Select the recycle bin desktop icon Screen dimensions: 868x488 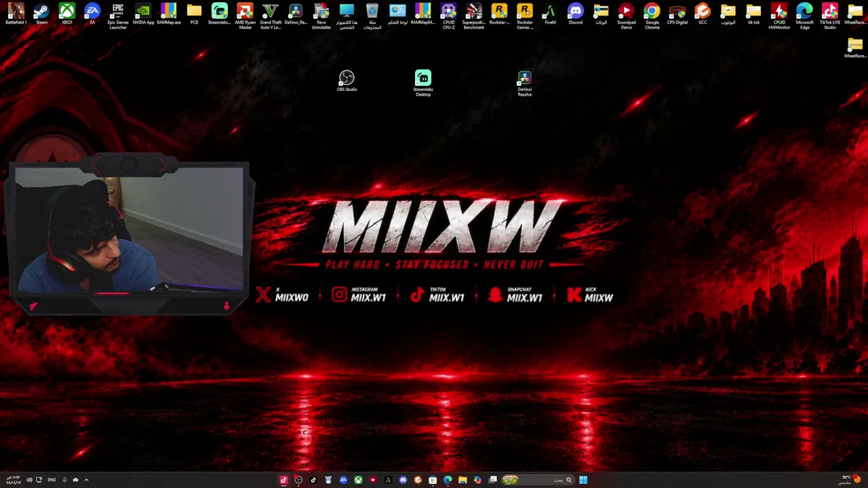click(x=372, y=16)
